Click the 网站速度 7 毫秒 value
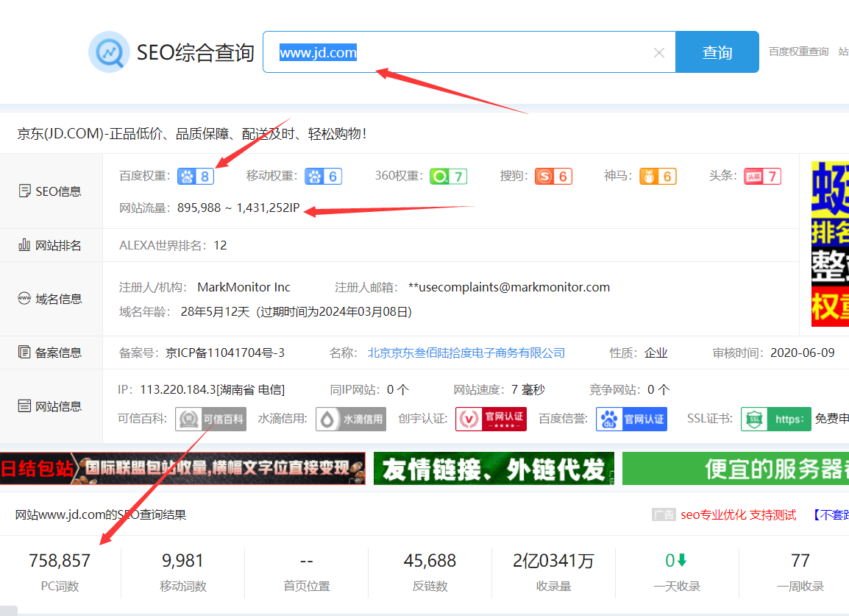This screenshot has width=849, height=616. tap(528, 389)
